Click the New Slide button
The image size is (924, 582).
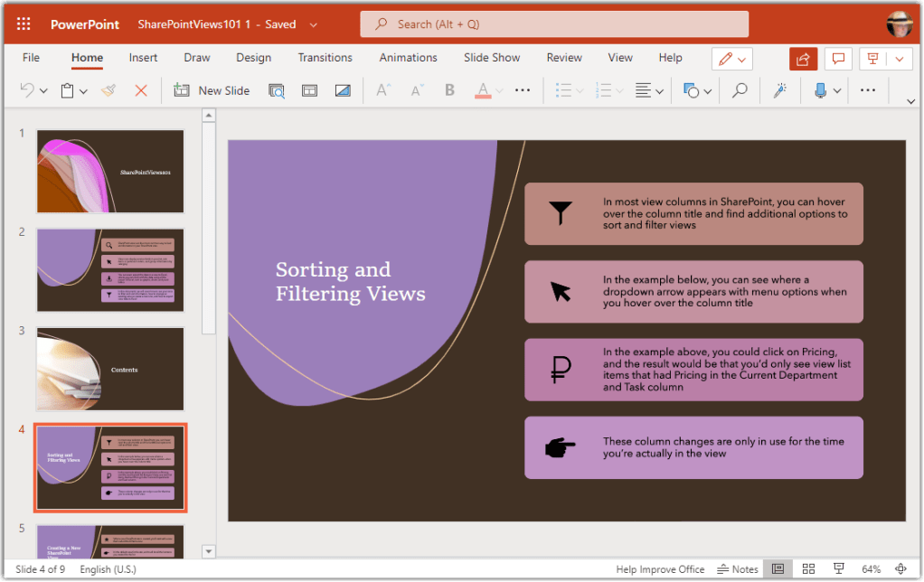tap(212, 90)
